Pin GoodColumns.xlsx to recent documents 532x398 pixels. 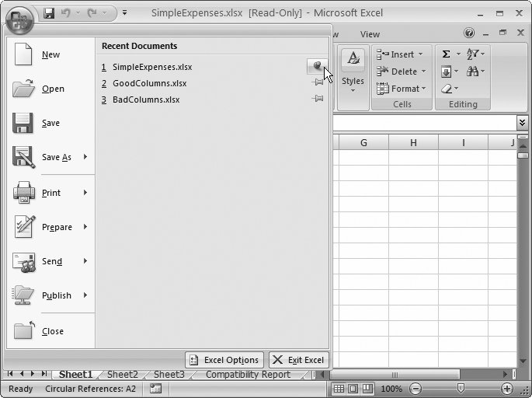click(317, 83)
